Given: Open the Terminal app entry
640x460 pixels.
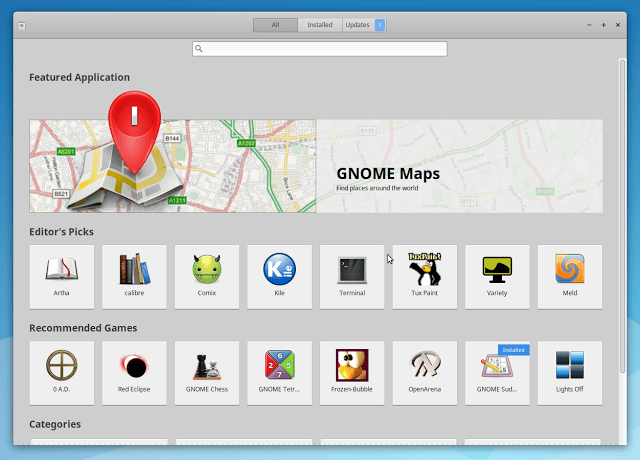Looking at the screenshot, I should coord(352,276).
